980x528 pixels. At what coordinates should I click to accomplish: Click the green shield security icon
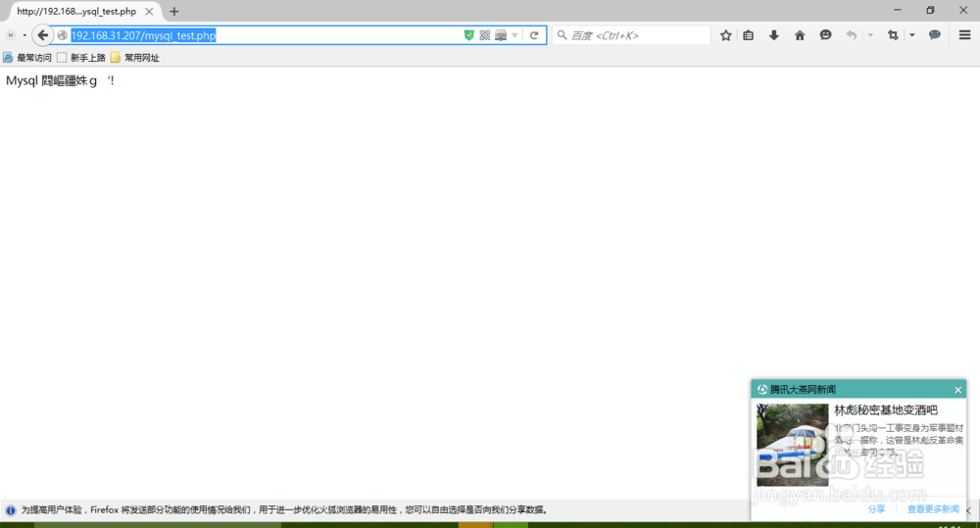click(x=468, y=35)
